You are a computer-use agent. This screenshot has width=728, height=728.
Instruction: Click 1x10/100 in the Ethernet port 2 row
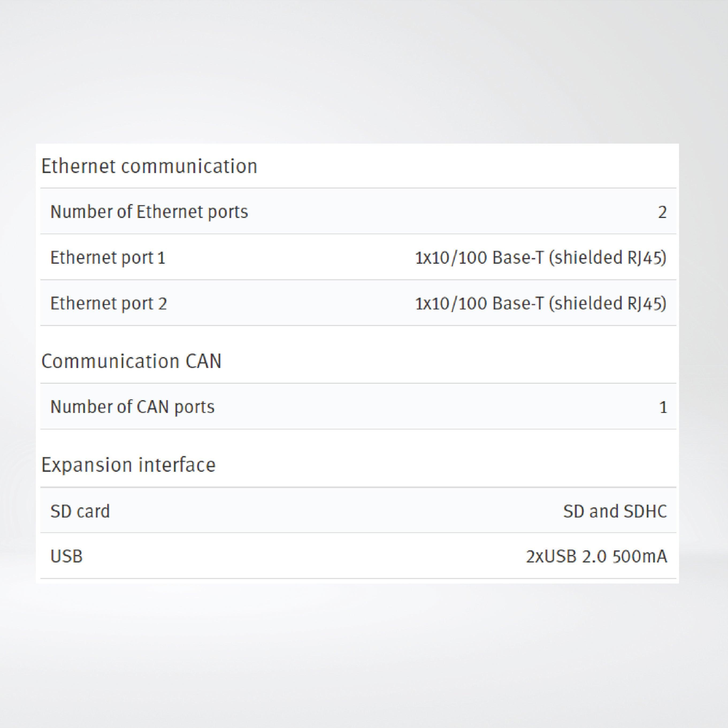451,303
